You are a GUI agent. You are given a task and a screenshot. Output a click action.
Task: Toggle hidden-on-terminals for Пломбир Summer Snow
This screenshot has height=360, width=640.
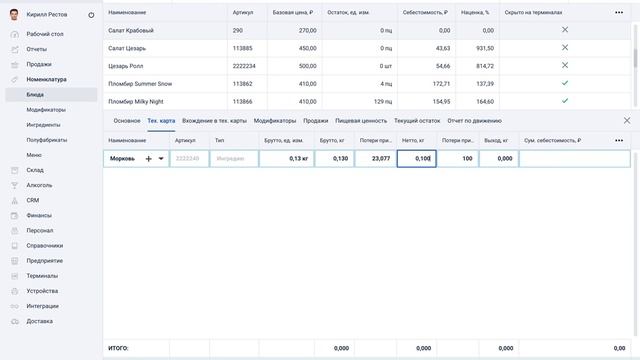[565, 83]
